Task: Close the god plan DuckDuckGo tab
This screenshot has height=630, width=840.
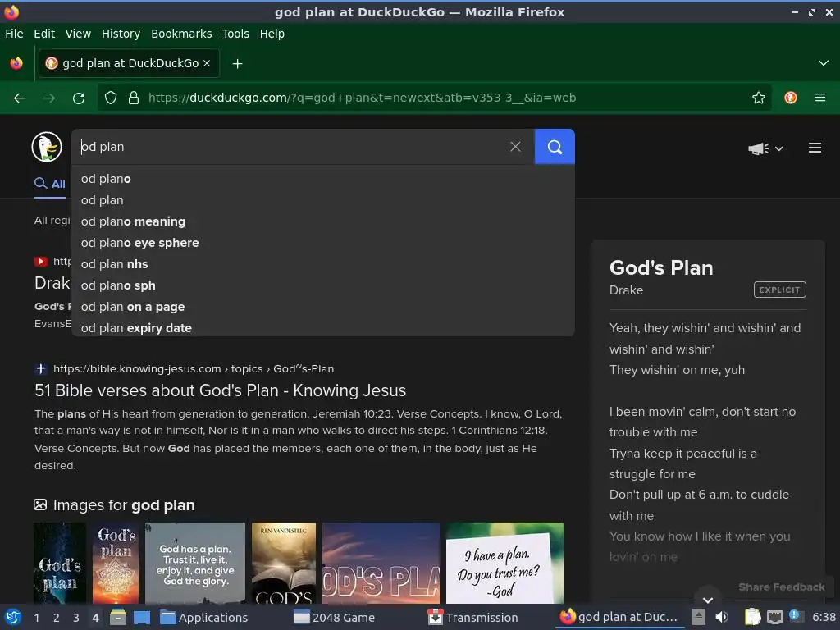Action: coord(207,63)
